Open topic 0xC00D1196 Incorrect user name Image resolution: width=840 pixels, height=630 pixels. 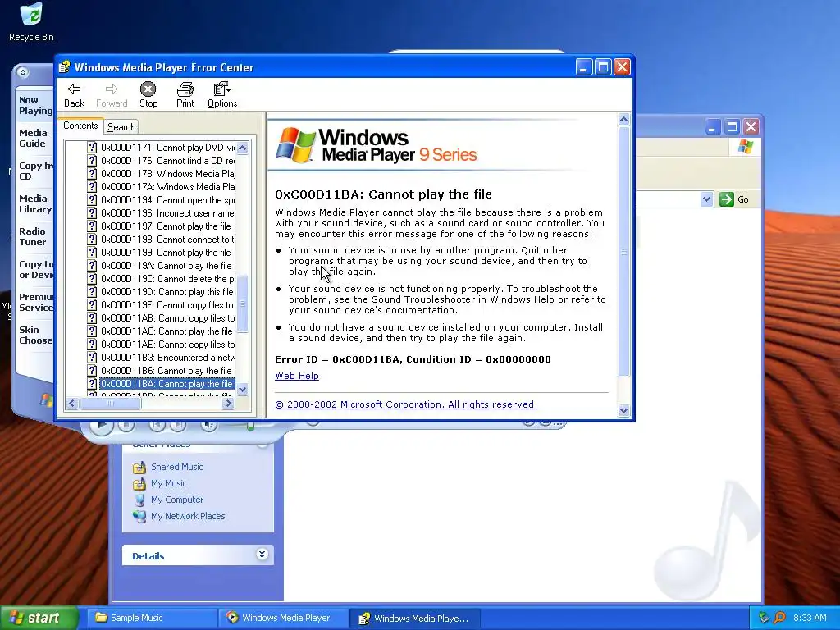(x=167, y=213)
